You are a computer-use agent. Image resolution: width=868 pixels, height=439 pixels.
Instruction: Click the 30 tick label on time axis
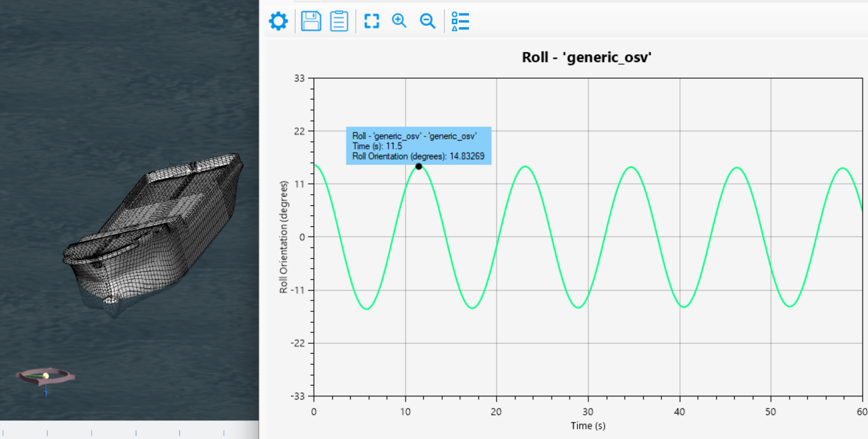coord(588,412)
